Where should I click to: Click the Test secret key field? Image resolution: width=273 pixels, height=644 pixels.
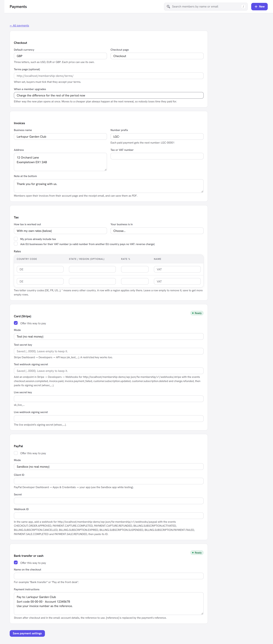click(x=109, y=351)
